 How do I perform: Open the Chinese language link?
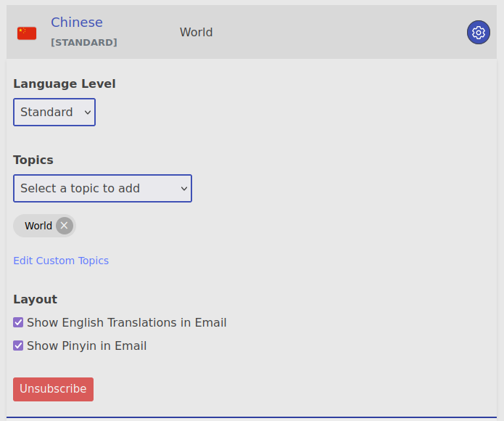(x=77, y=23)
